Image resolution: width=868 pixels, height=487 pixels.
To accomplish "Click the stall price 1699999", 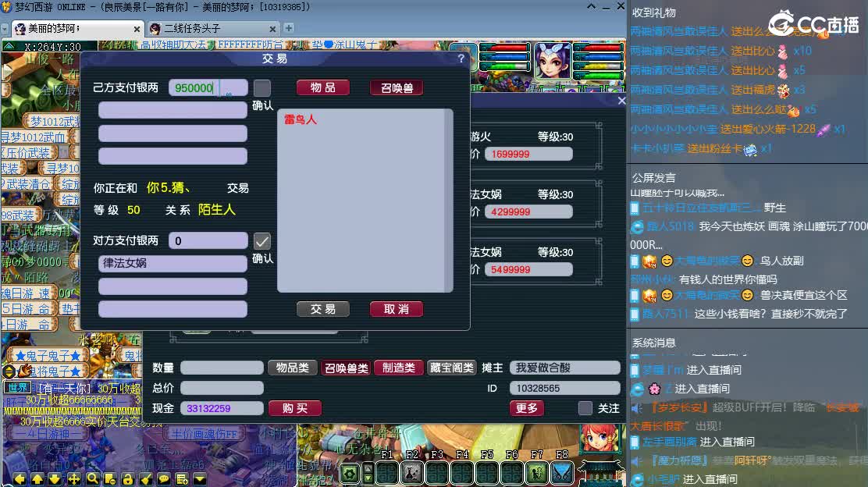I will pos(528,155).
